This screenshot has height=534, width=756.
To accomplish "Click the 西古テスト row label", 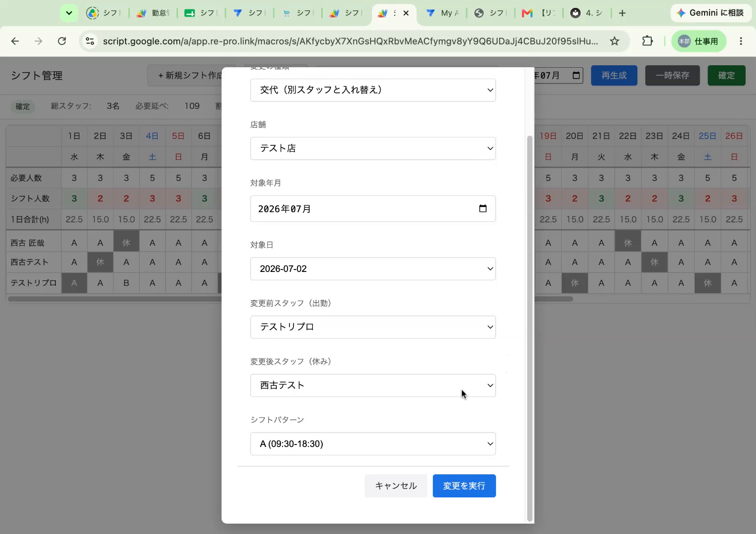I will (30, 262).
